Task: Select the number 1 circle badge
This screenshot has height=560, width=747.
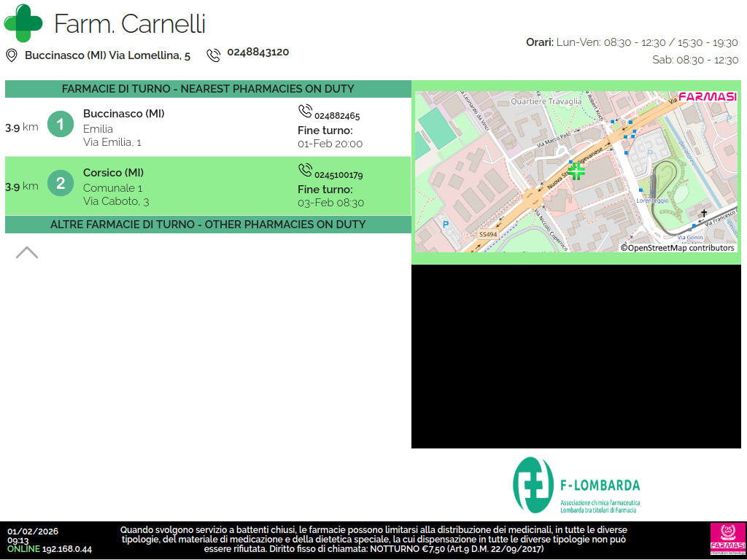Action: click(x=61, y=125)
